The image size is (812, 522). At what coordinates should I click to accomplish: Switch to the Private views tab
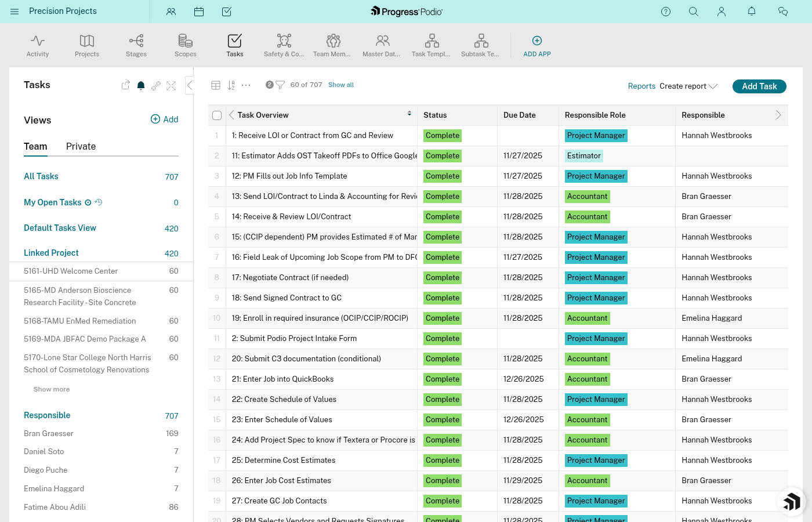point(81,146)
